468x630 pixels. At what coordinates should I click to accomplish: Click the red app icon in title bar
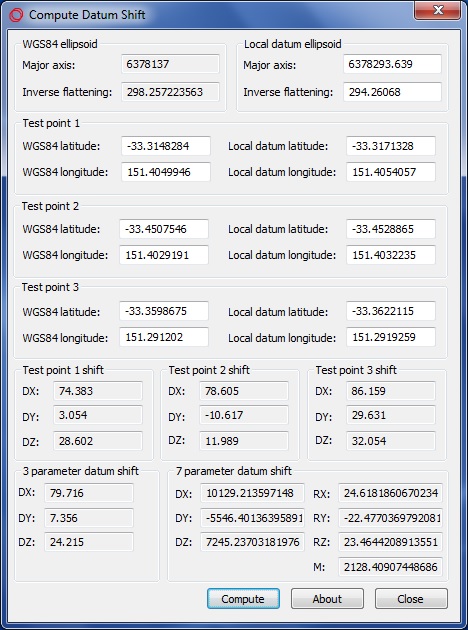click(16, 15)
